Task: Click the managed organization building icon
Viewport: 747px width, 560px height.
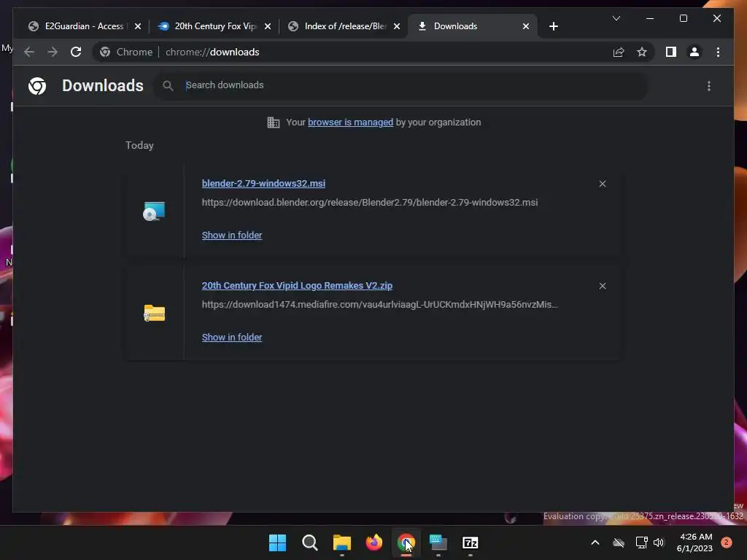Action: point(273,122)
